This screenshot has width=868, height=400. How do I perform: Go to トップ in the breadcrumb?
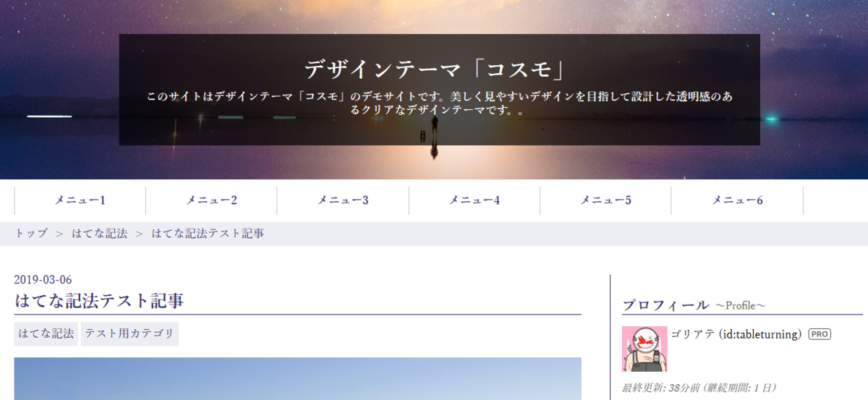[x=31, y=234]
